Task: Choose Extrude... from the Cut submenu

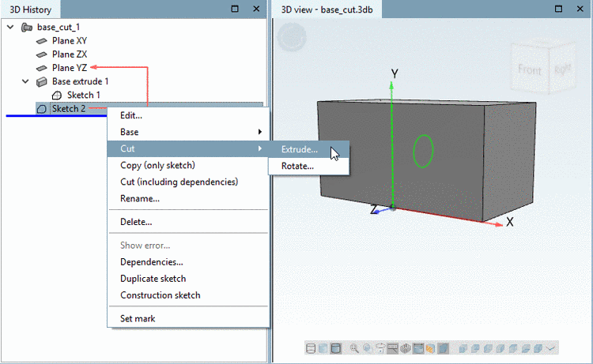Action: pos(308,149)
